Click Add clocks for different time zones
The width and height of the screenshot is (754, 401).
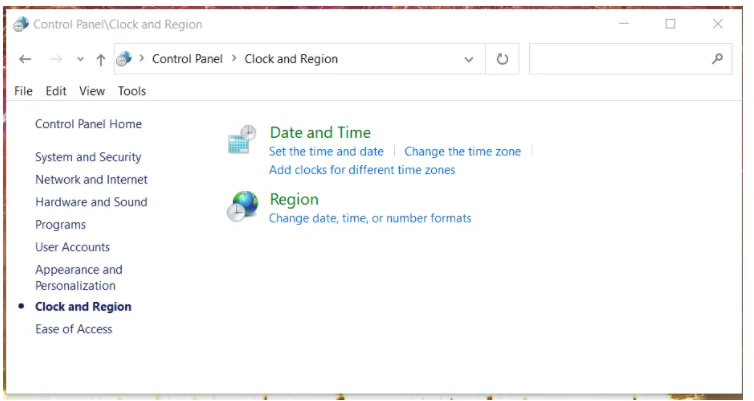362,170
